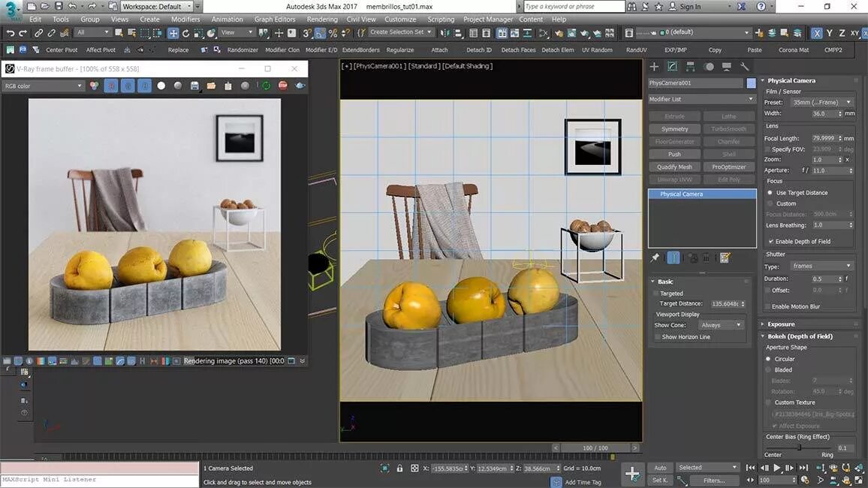Open the Shutter Type frames dropdown
Viewport: 868px width, 488px height.
(821, 266)
